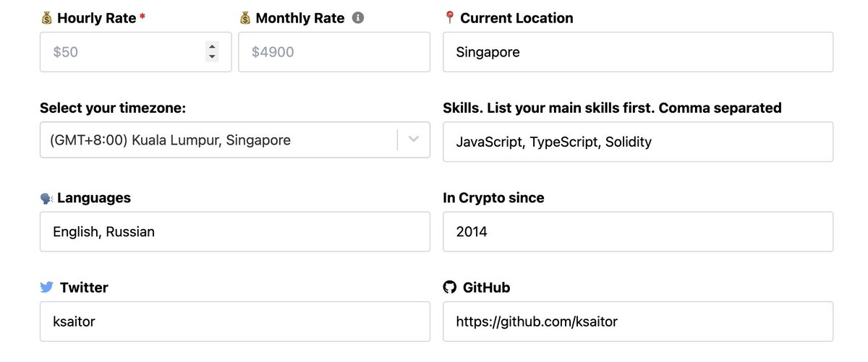Click the Current Location label
This screenshot has height=362, width=868.
pyautogui.click(x=516, y=18)
